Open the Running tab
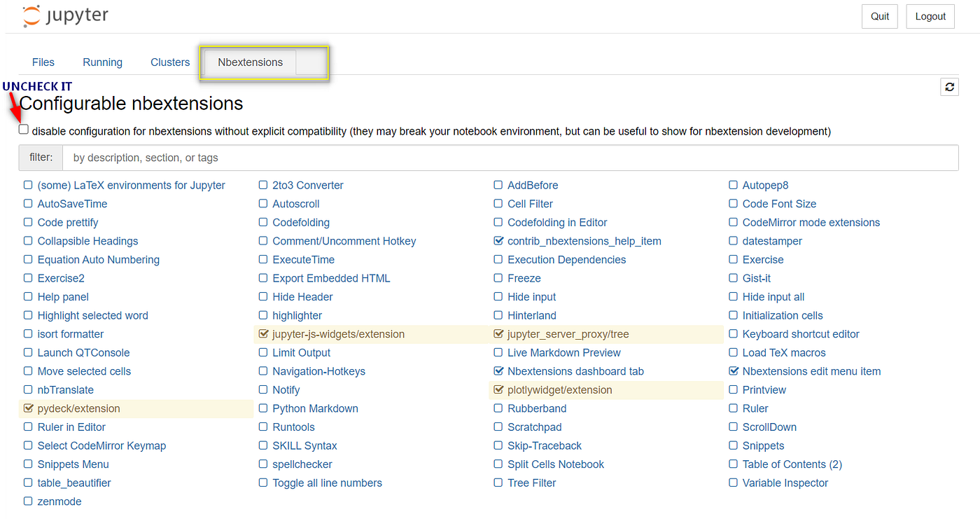This screenshot has height=519, width=980. [102, 62]
